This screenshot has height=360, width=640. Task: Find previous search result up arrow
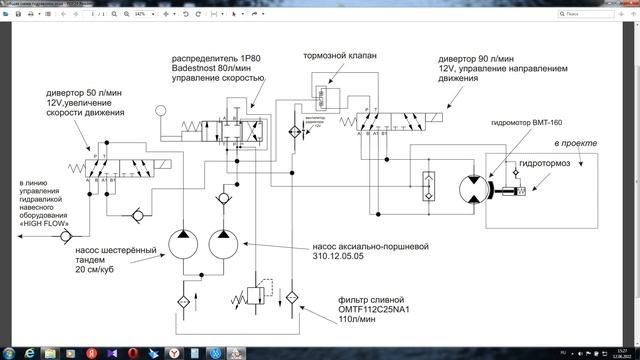coord(633,14)
